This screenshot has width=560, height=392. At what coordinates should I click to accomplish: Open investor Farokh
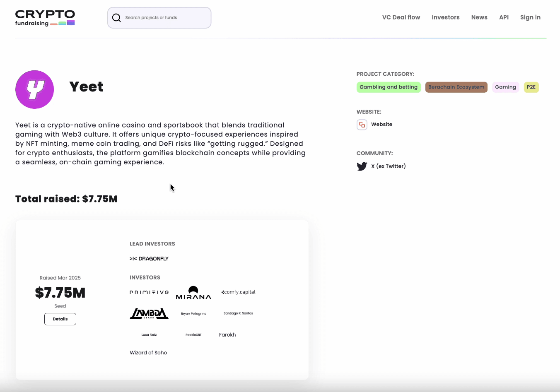click(x=227, y=334)
